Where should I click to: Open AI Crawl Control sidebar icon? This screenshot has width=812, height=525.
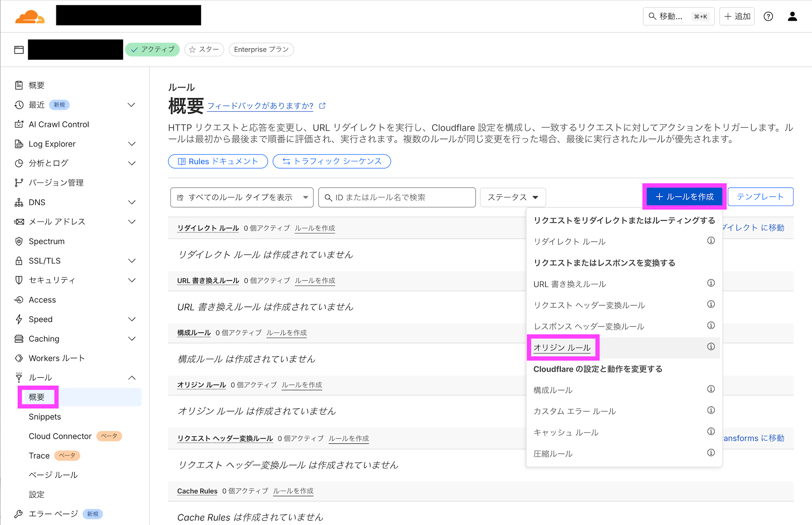pyautogui.click(x=19, y=124)
